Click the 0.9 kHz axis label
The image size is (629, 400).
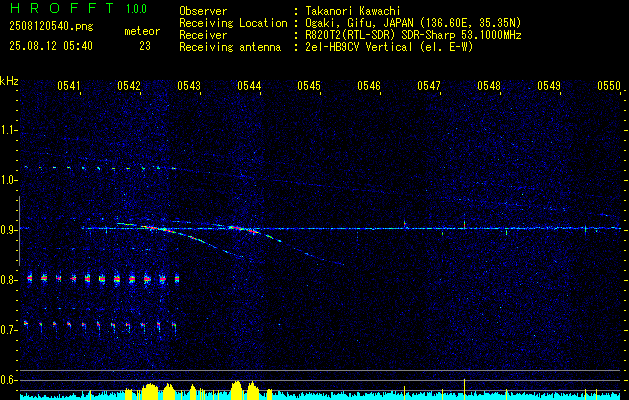point(8,230)
